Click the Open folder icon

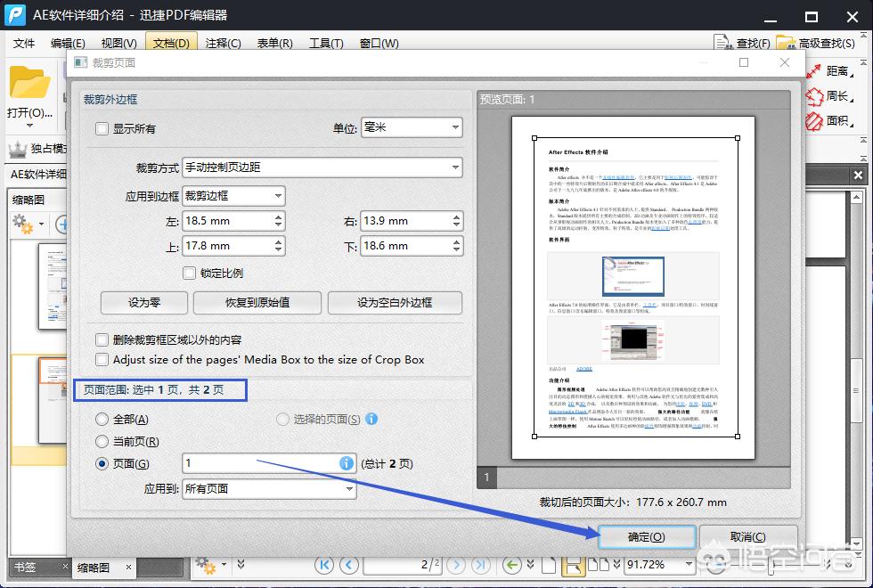(x=29, y=83)
